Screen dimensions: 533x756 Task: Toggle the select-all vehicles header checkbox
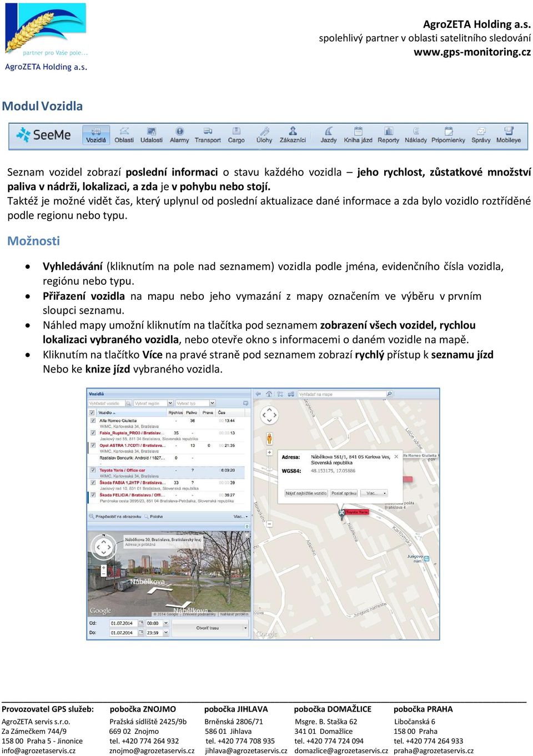92,412
